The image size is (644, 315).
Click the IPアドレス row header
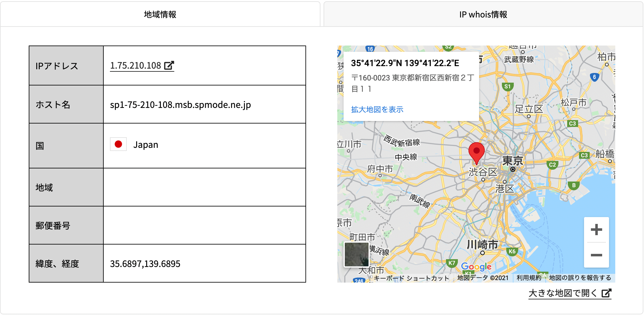(x=66, y=65)
